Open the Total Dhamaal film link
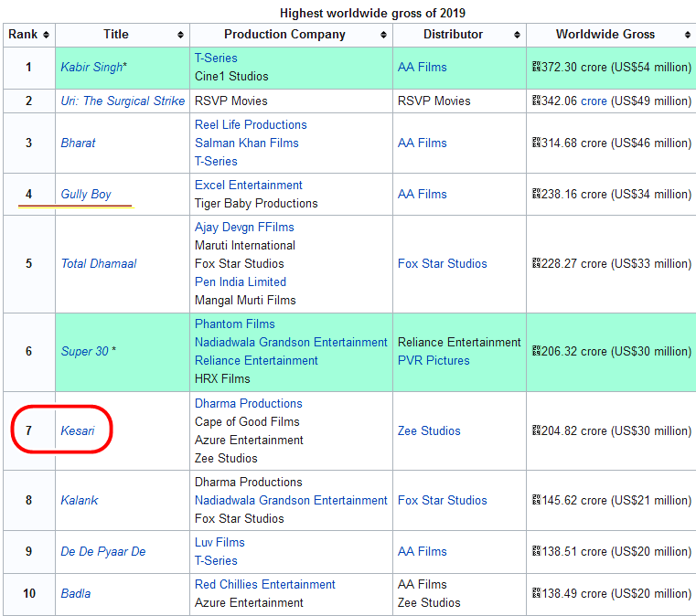Image resolution: width=696 pixels, height=616 pixels. (x=99, y=263)
